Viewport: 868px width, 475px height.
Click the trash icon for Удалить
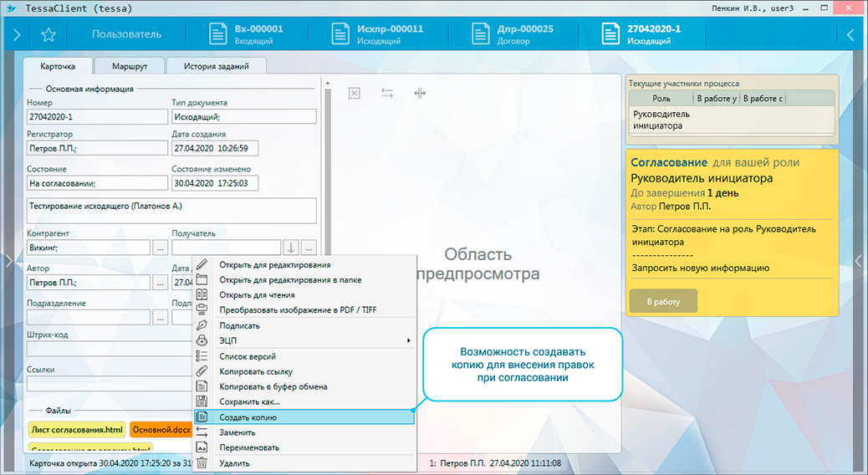coord(202,462)
